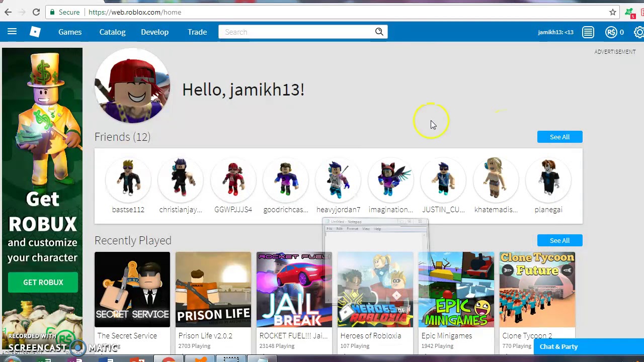Screen dimensions: 644x362
Task: Click the browser address bar URL
Action: (135, 12)
